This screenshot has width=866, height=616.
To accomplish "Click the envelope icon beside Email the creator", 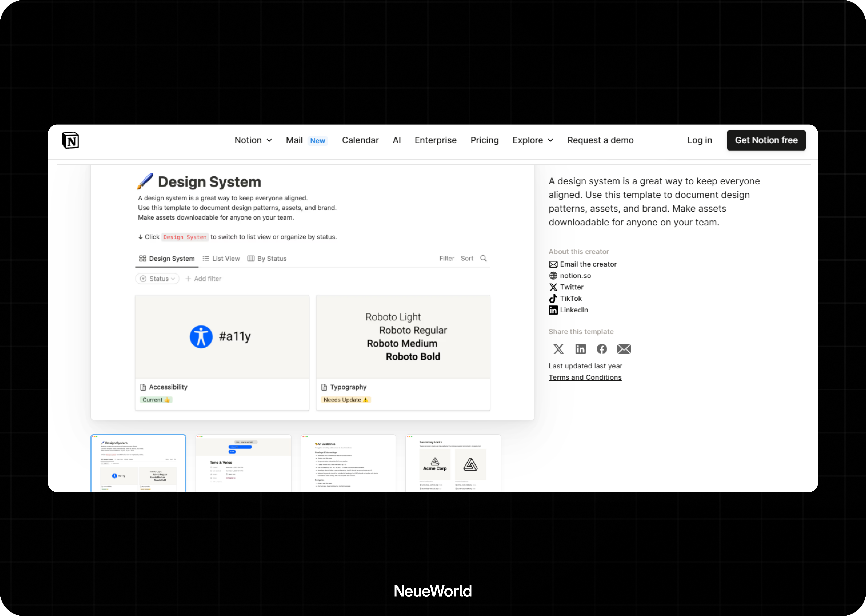I will 553,264.
